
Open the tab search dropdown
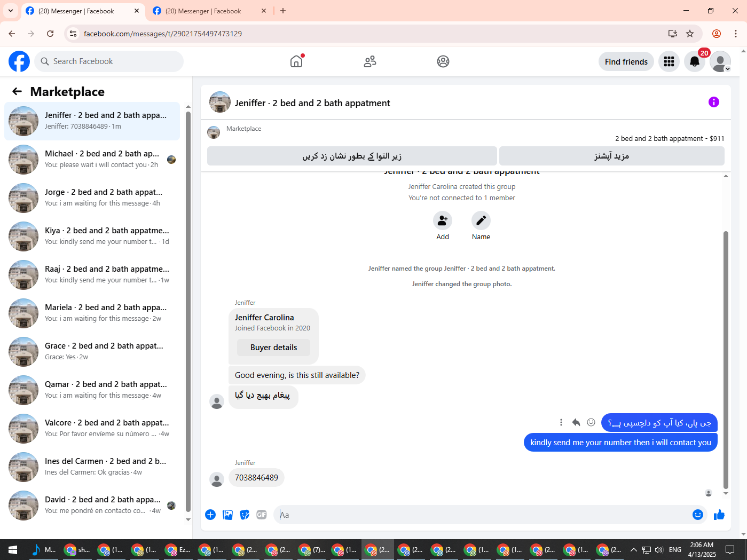point(11,11)
